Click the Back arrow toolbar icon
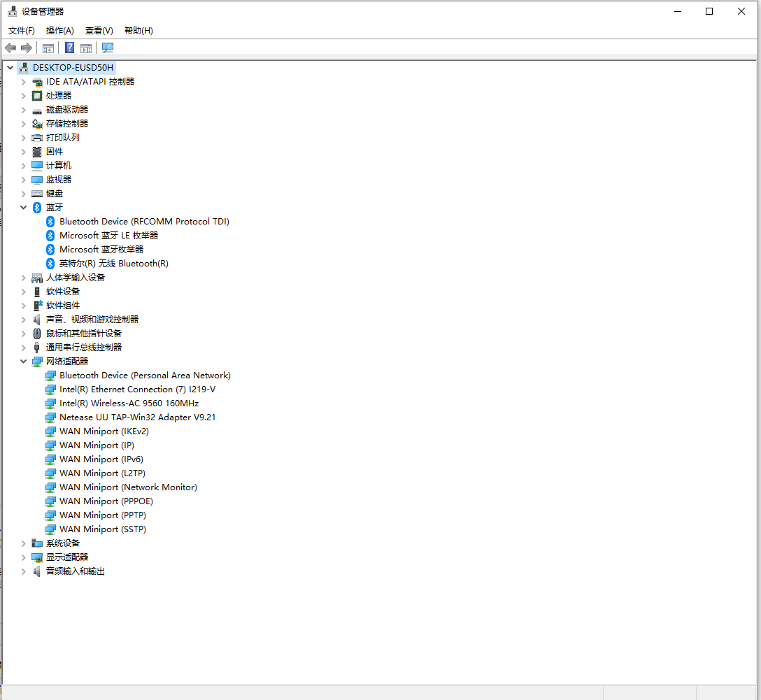Viewport: 761px width, 700px height. (x=10, y=48)
